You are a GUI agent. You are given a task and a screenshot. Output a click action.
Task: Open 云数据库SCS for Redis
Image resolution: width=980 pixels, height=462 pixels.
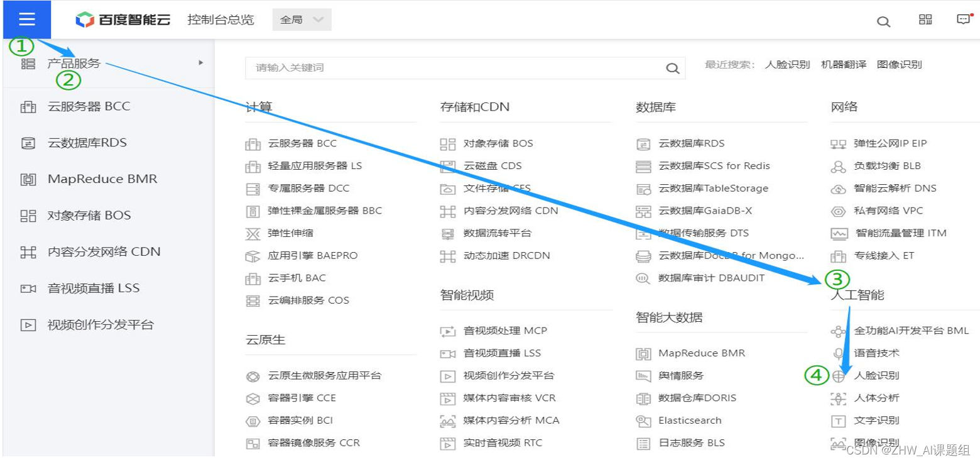coord(714,166)
